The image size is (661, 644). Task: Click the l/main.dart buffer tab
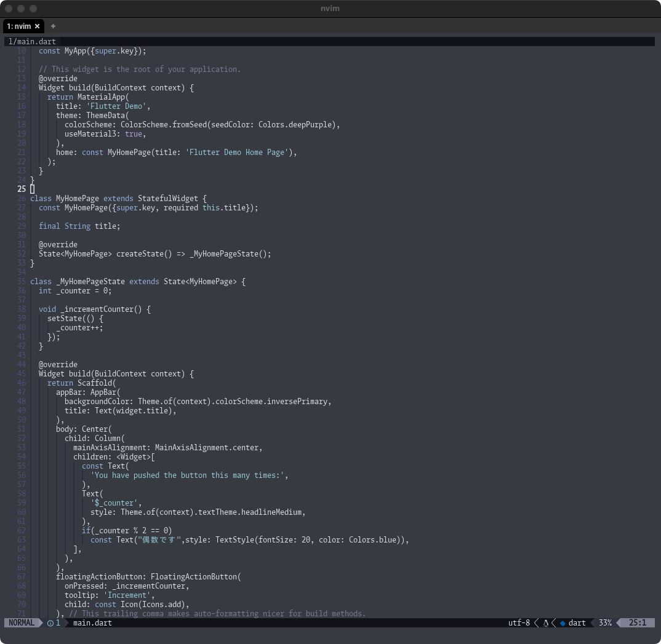pyautogui.click(x=32, y=42)
